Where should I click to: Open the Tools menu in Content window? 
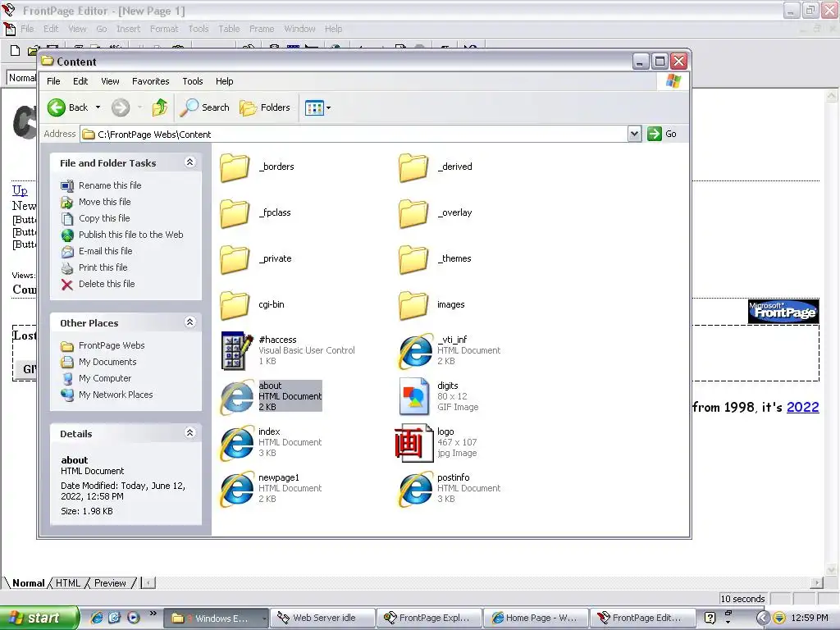pos(192,81)
